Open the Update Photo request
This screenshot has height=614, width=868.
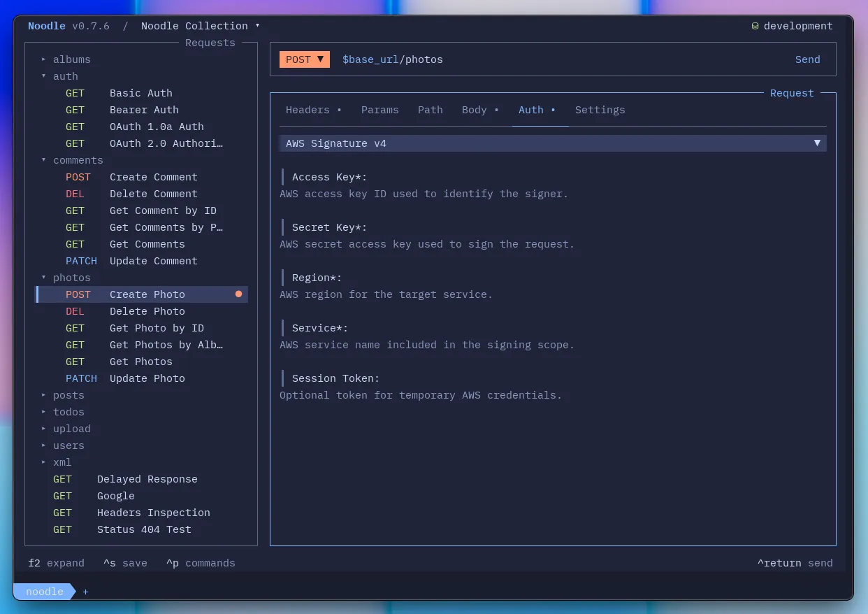pos(141,378)
